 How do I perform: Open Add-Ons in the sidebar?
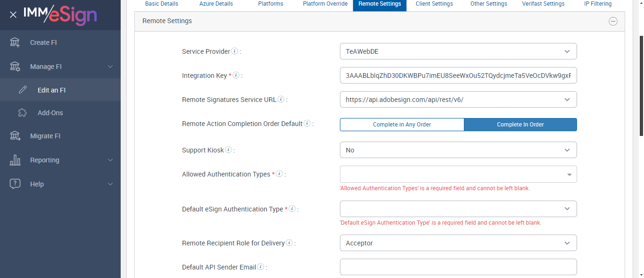pyautogui.click(x=50, y=113)
